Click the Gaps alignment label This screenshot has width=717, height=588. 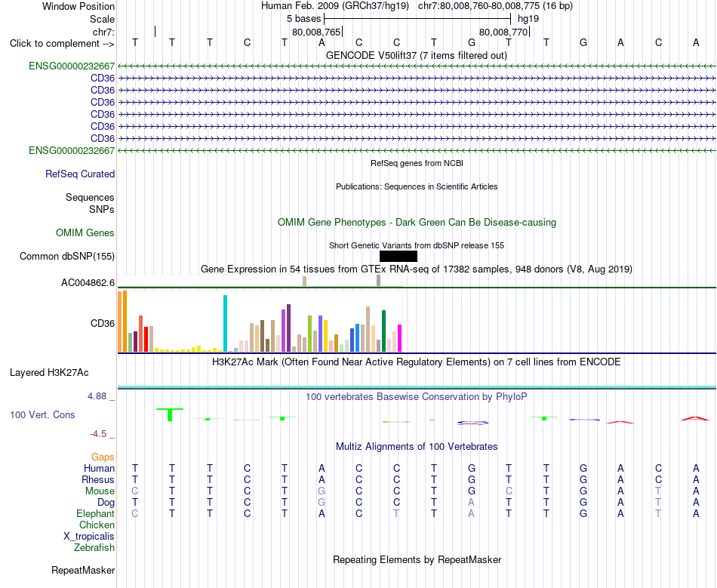point(103,457)
